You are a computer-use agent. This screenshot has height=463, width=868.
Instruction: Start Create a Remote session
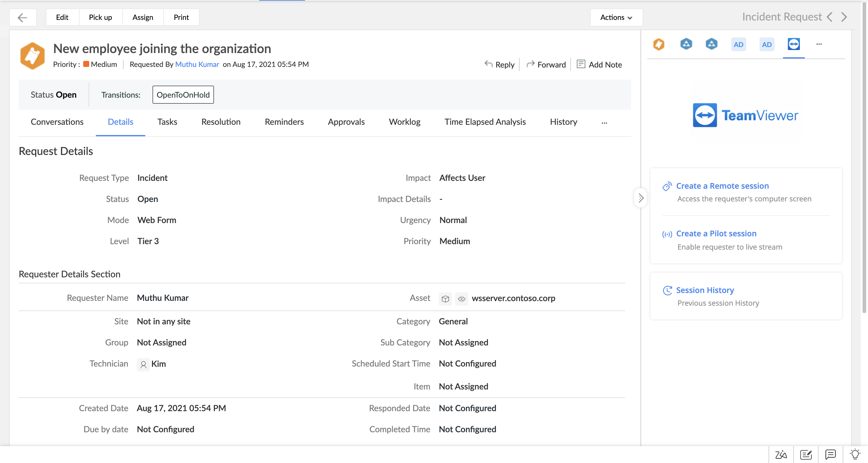pos(722,186)
